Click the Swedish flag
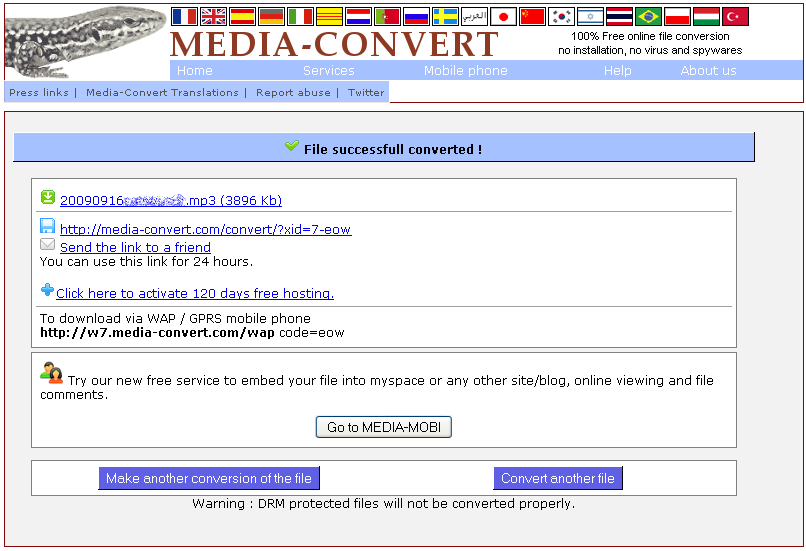The height and width of the screenshot is (551, 806). pos(445,16)
